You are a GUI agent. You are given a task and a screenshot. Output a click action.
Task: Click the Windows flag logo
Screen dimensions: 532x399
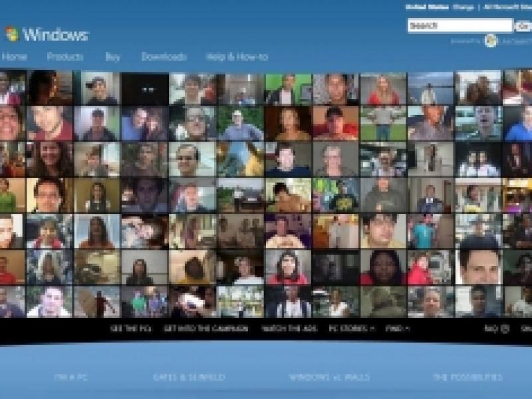[12, 30]
